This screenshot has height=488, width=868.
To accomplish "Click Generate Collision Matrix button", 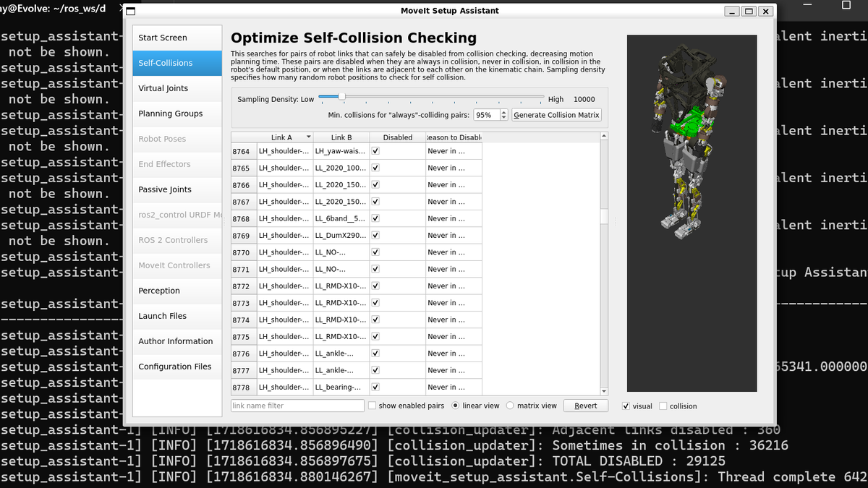I will [557, 115].
